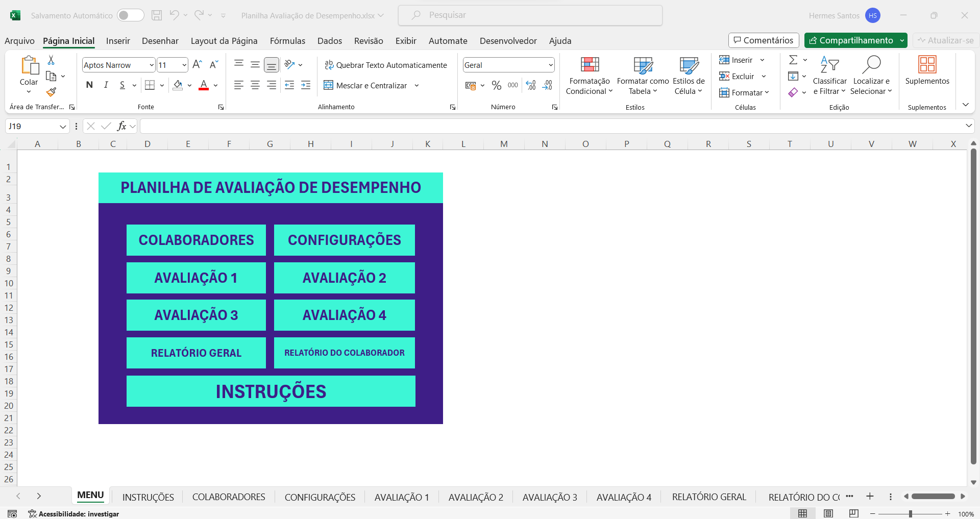Open the Arquivo menu
This screenshot has height=519, width=980.
pos(19,41)
